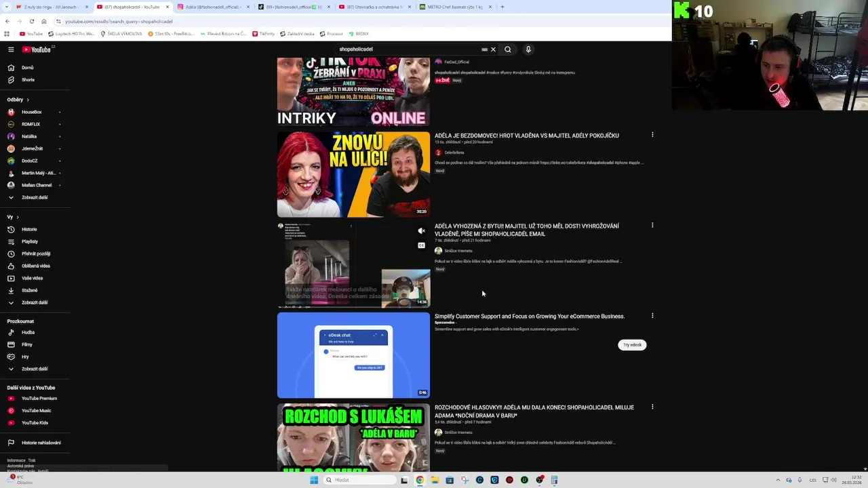Open a new browser tab
Image resolution: width=868 pixels, height=488 pixels.
(502, 7)
